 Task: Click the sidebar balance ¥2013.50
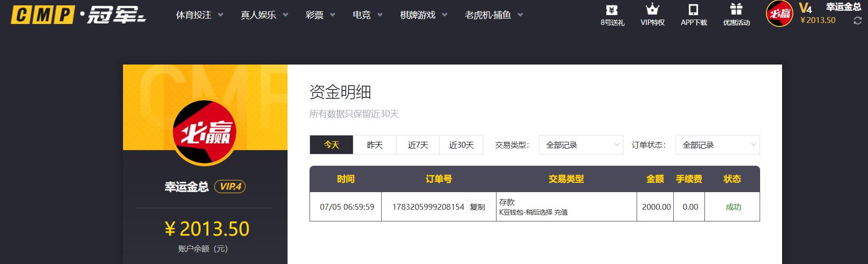coord(207,229)
